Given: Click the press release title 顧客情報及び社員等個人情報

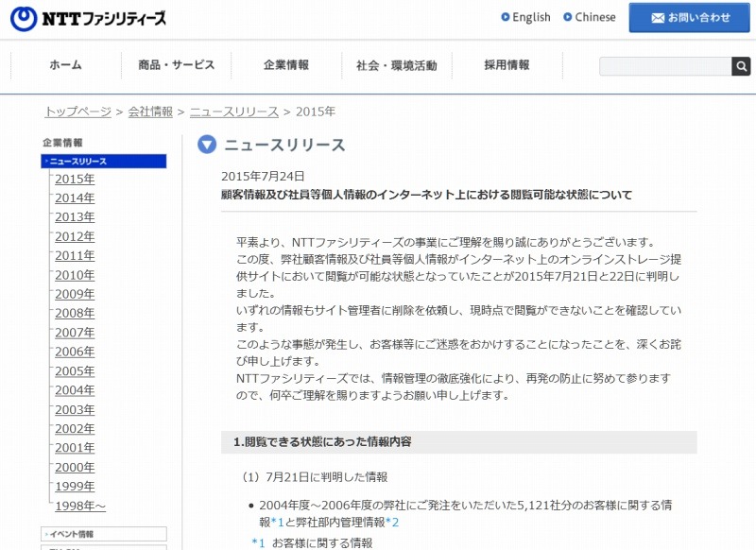Looking at the screenshot, I should (x=426, y=195).
